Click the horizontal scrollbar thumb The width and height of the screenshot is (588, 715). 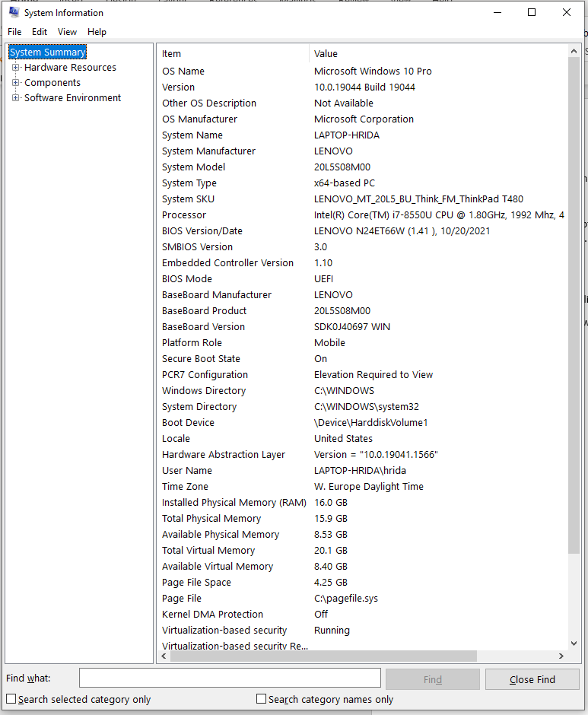(x=323, y=656)
